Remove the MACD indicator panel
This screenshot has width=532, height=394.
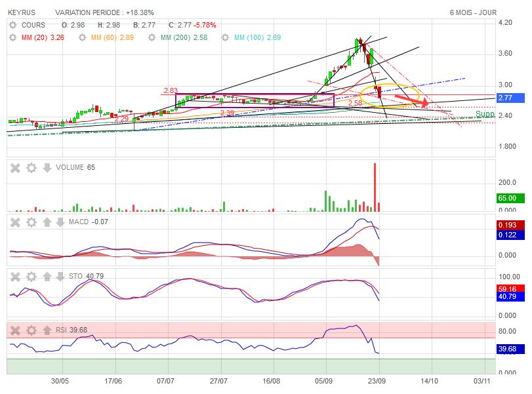[x=15, y=222]
